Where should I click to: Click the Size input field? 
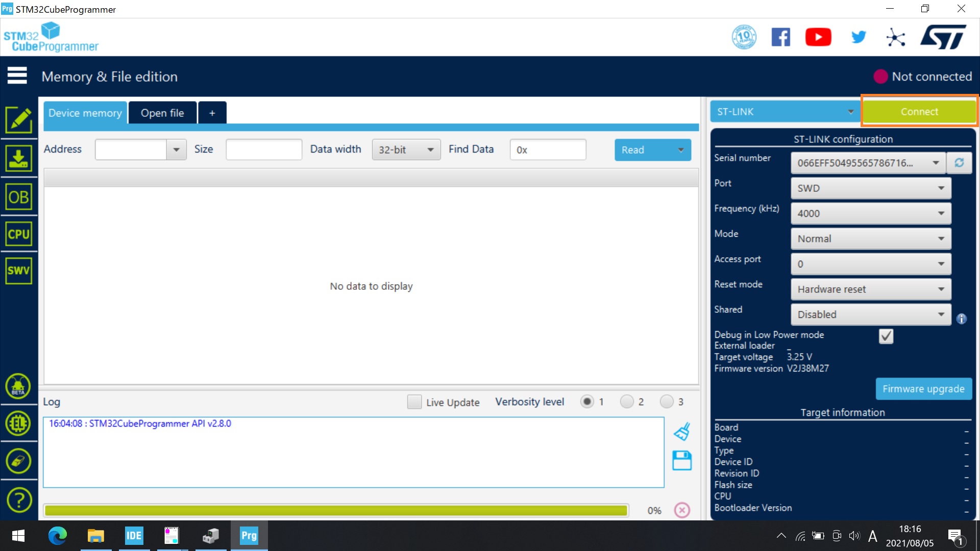click(x=264, y=149)
